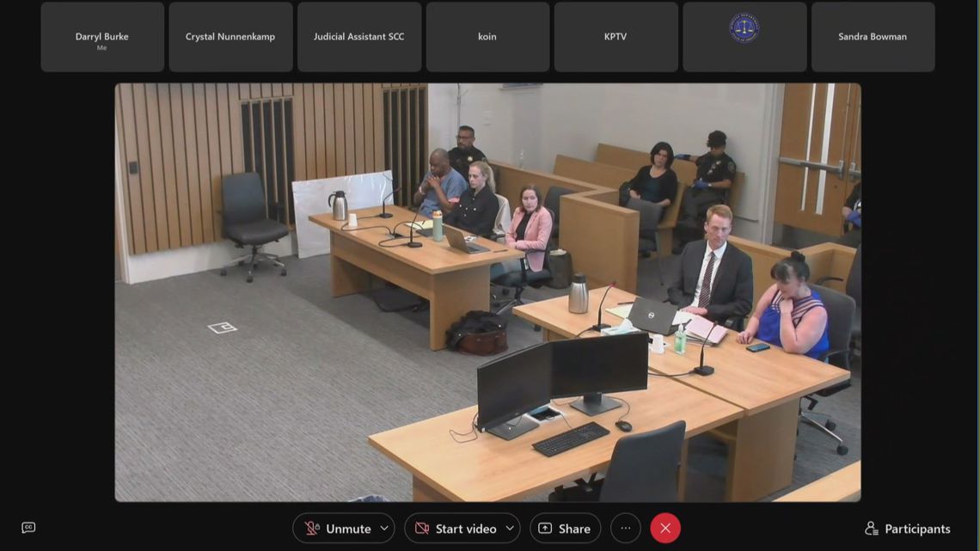Select the Judicial Assistant SCC tile
This screenshot has height=551, width=980.
tap(358, 36)
